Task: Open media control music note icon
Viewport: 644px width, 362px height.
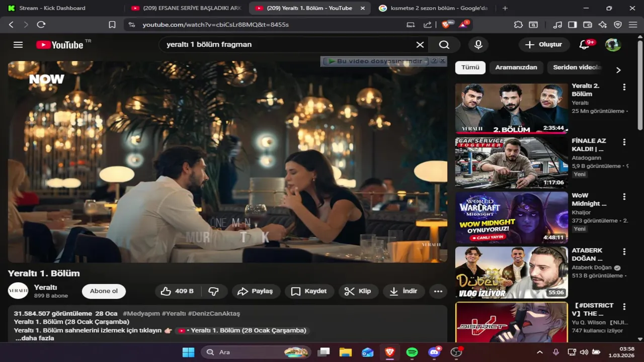Action: point(557,25)
